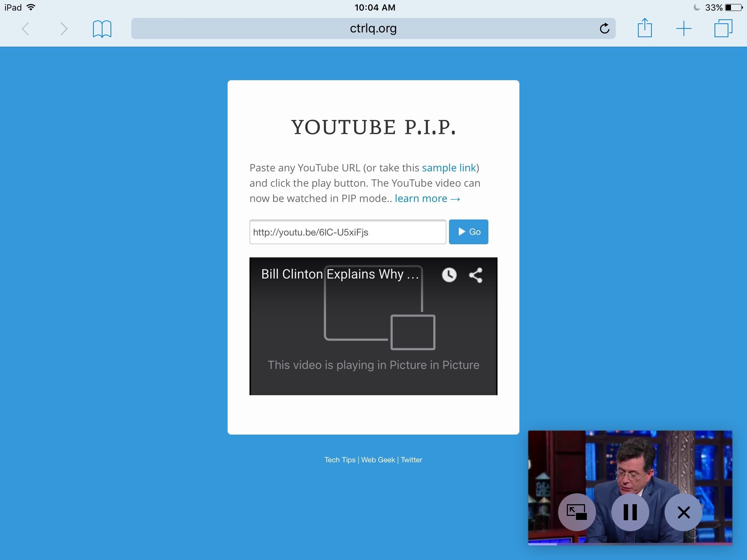Open the Tech Tips footer link
The height and width of the screenshot is (560, 747).
tap(340, 460)
